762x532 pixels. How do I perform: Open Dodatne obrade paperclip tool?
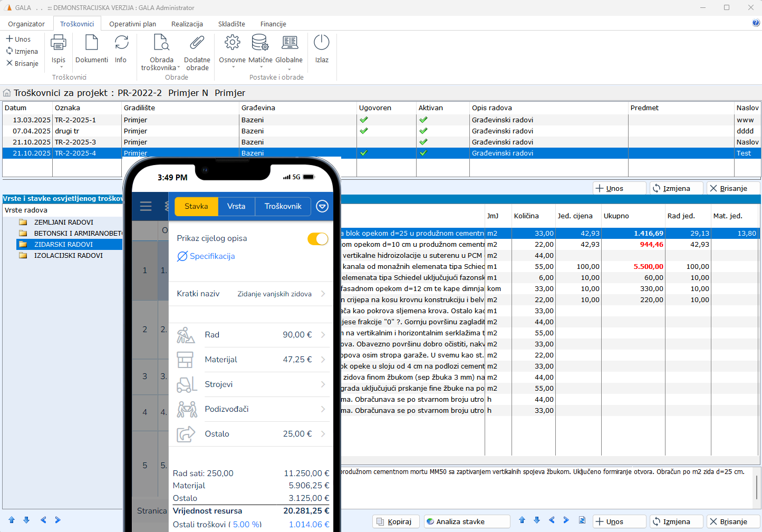click(x=197, y=43)
